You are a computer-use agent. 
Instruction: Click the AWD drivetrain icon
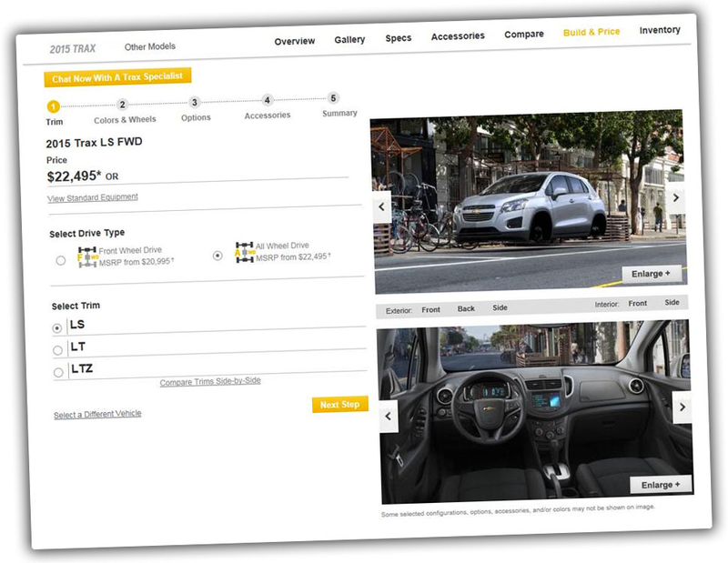pyautogui.click(x=245, y=252)
